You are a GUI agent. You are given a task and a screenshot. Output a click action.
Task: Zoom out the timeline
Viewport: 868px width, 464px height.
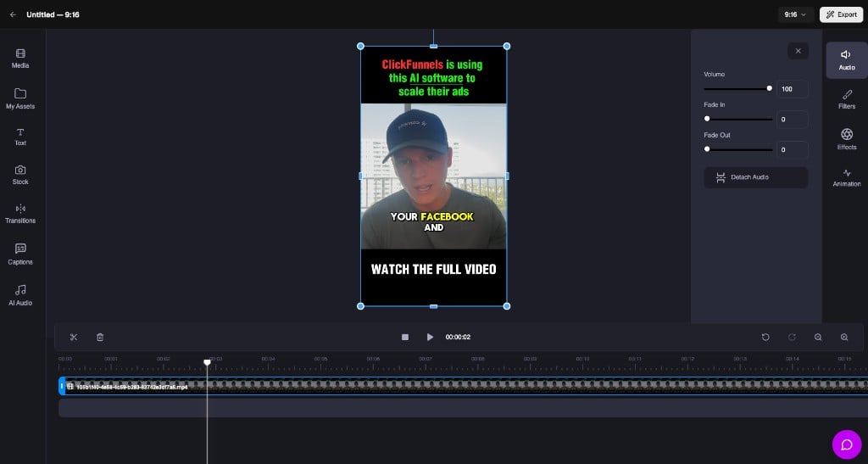(x=818, y=338)
